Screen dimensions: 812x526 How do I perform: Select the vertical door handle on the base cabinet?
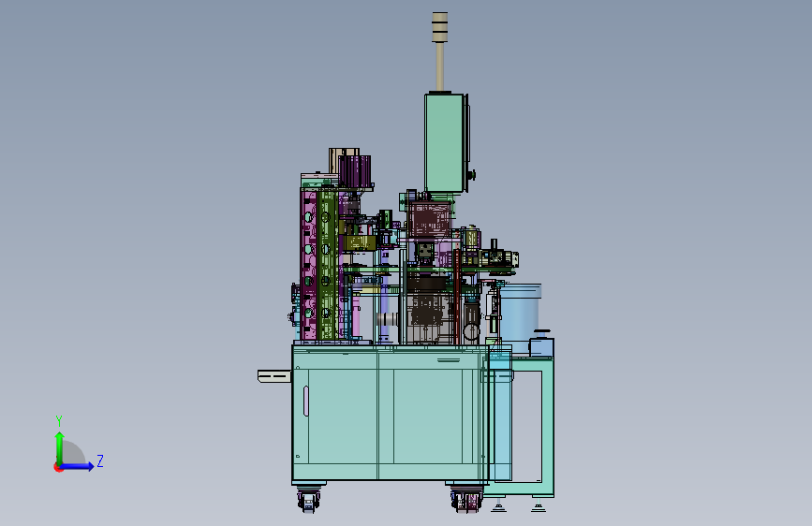tap(306, 402)
